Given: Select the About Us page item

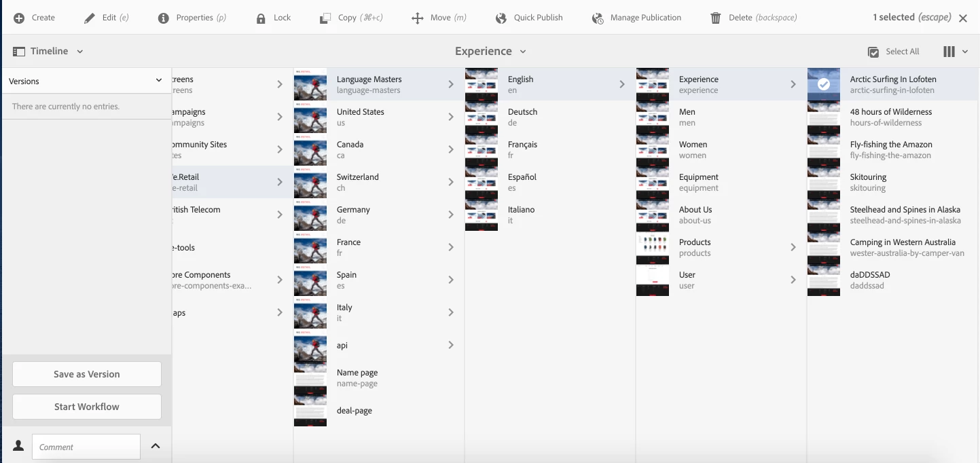Looking at the screenshot, I should point(721,215).
